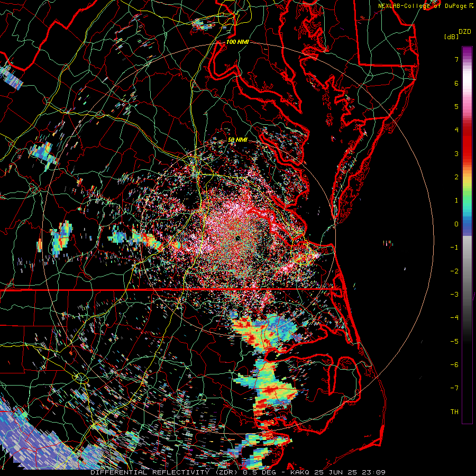Click the -2 value on the scale
Image resolution: width=476 pixels, height=476 pixels.
coord(454,271)
